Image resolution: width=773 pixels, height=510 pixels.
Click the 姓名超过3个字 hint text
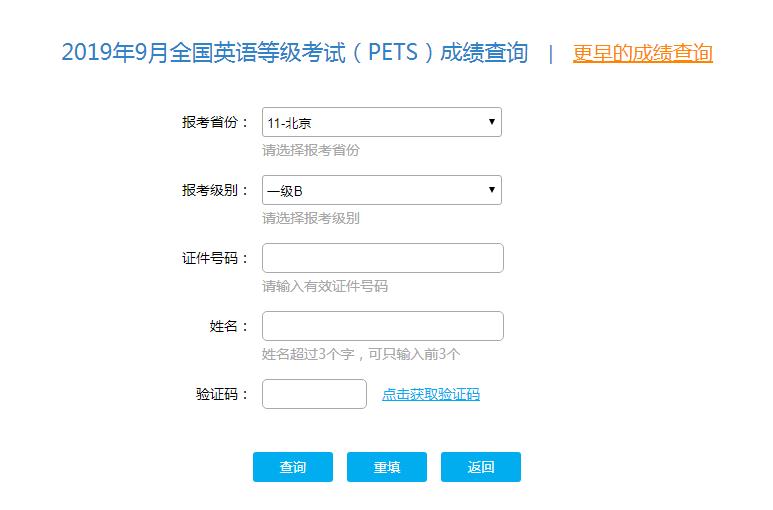[360, 354]
